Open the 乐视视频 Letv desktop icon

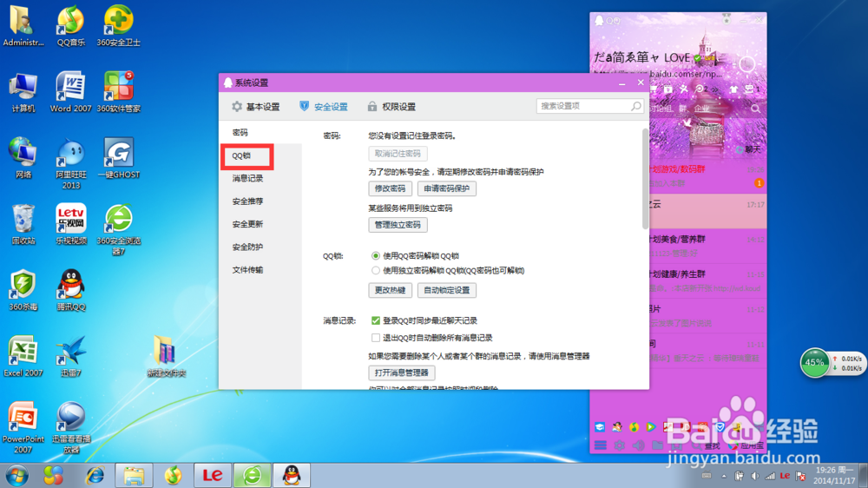pos(71,224)
